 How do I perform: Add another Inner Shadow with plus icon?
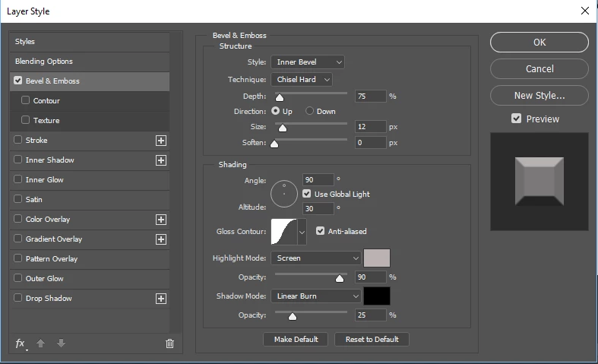click(161, 160)
